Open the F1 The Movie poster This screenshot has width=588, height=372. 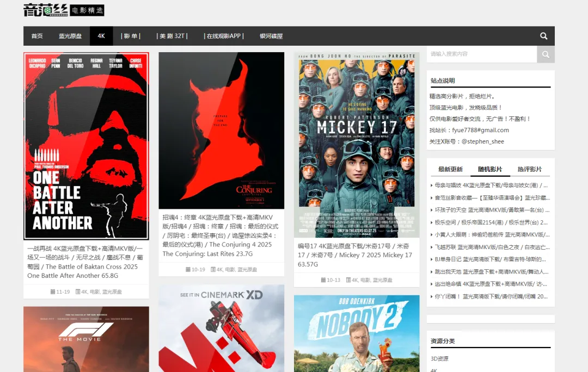pos(86,339)
